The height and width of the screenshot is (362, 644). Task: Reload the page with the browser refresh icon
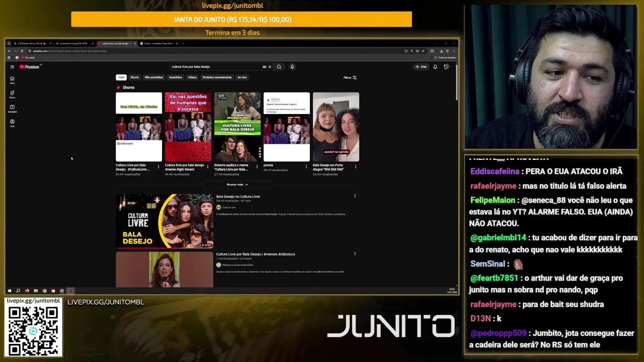coord(22,51)
